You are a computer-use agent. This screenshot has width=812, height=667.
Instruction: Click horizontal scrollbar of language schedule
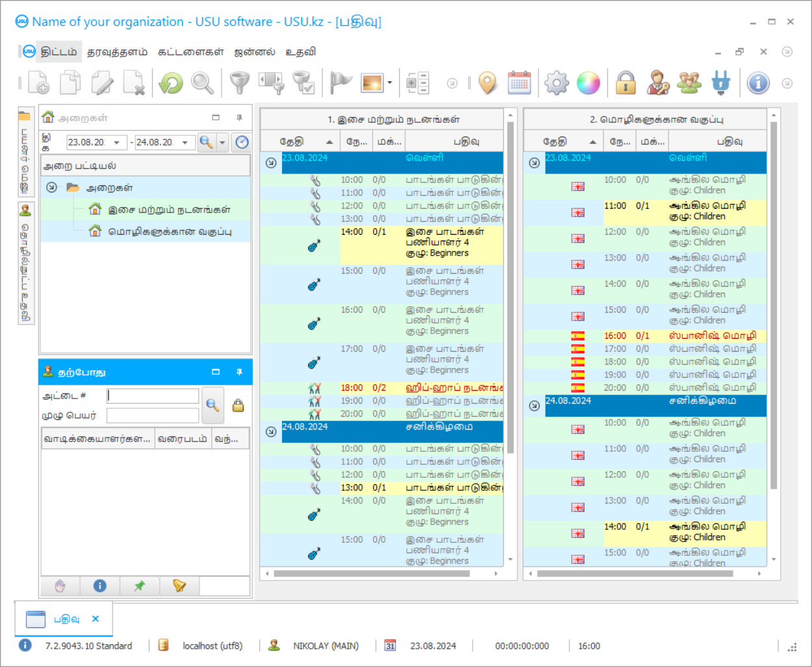[x=635, y=574]
